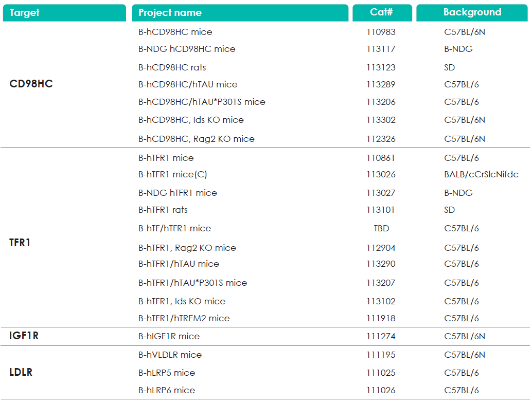Click catalog number 110983

(x=381, y=32)
